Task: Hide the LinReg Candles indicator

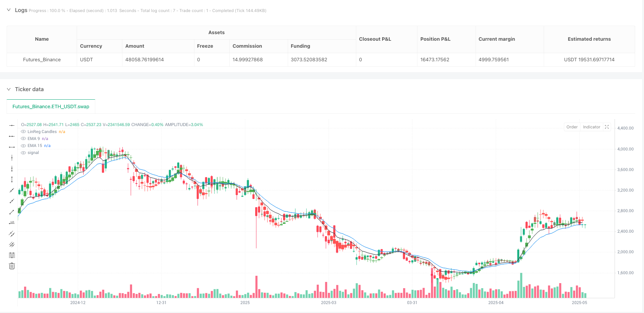Action: [x=23, y=132]
